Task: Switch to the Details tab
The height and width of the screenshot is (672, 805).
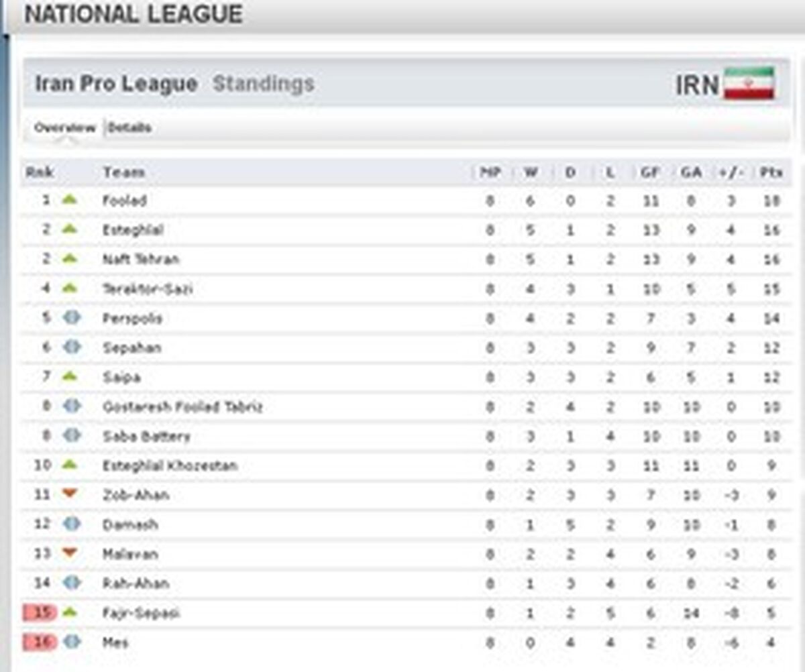Action: pyautogui.click(x=129, y=127)
